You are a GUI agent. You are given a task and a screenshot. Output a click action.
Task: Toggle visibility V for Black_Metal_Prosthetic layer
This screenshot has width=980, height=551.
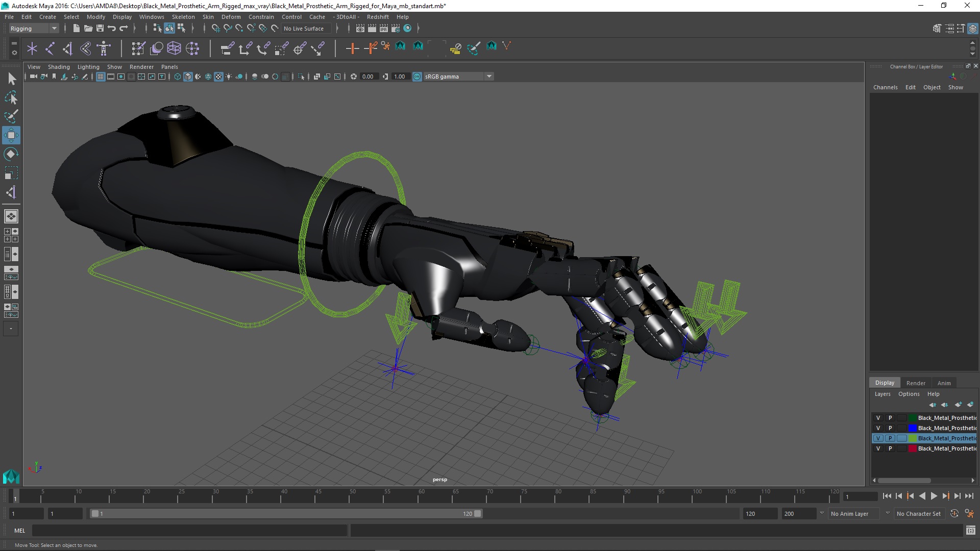pyautogui.click(x=878, y=438)
